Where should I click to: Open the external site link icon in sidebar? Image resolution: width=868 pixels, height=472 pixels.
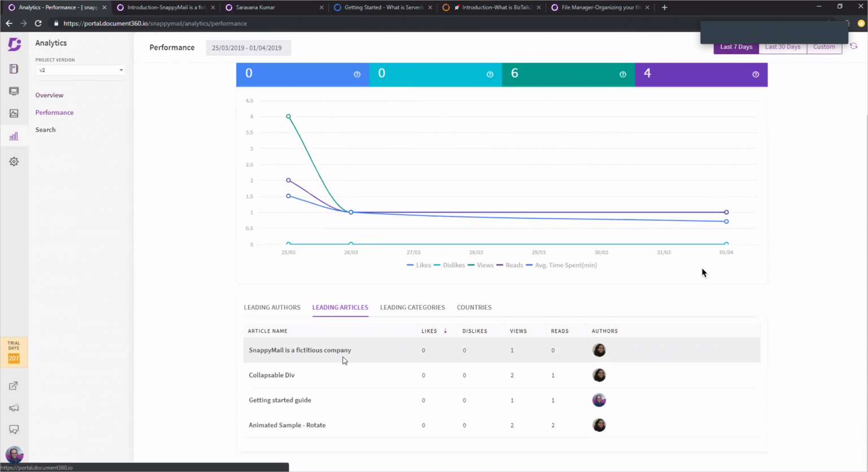coord(14,386)
